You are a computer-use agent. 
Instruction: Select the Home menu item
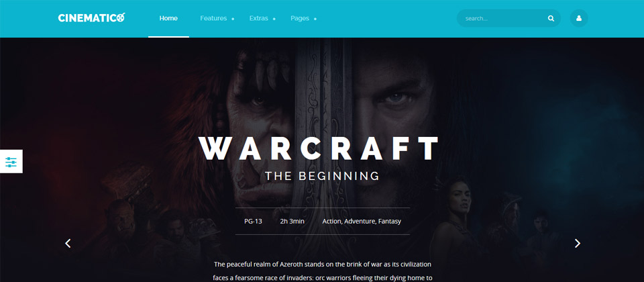click(168, 19)
